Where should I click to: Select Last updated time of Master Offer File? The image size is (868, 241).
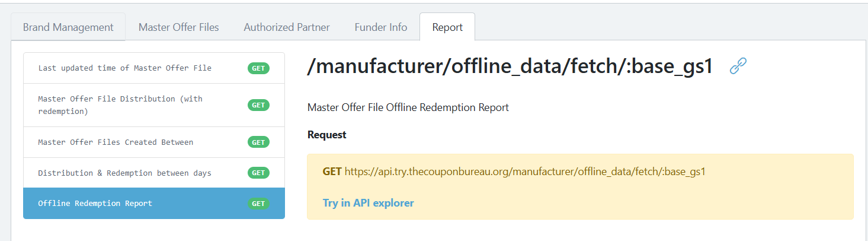pos(154,68)
